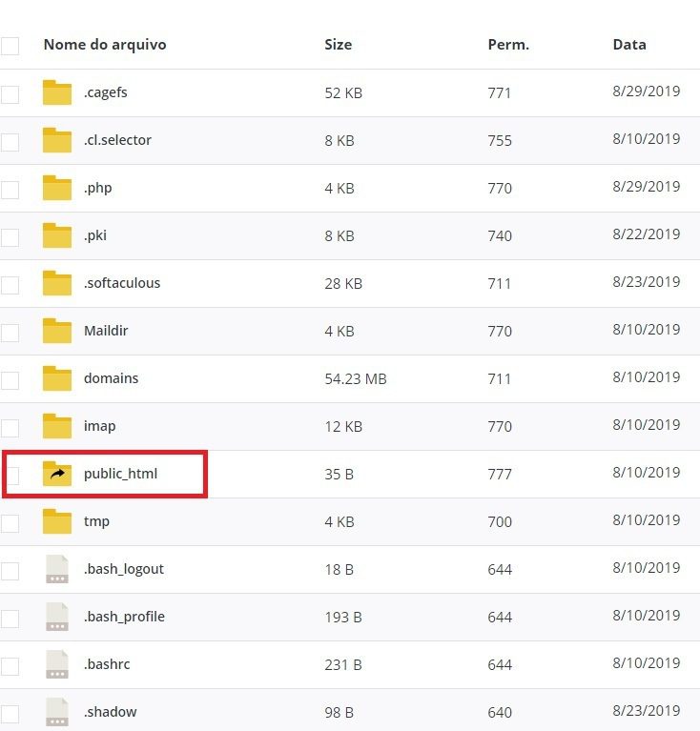The image size is (700, 731).
Task: Open the domains folder icon
Action: (x=57, y=378)
